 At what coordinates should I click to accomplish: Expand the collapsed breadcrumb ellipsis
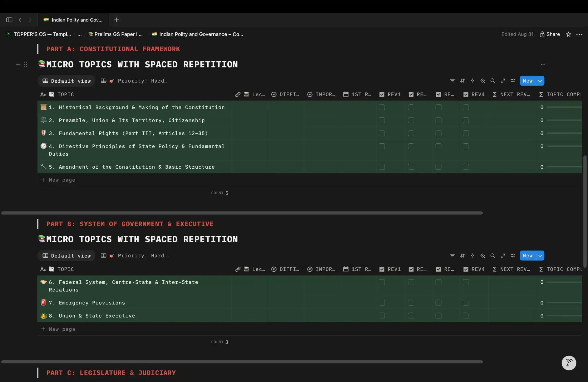point(79,34)
